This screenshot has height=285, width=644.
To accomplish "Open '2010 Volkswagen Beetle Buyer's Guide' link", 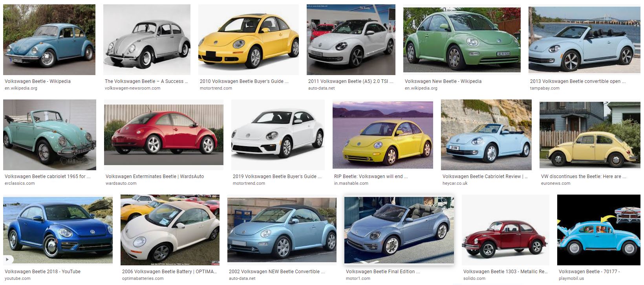I will [x=244, y=81].
